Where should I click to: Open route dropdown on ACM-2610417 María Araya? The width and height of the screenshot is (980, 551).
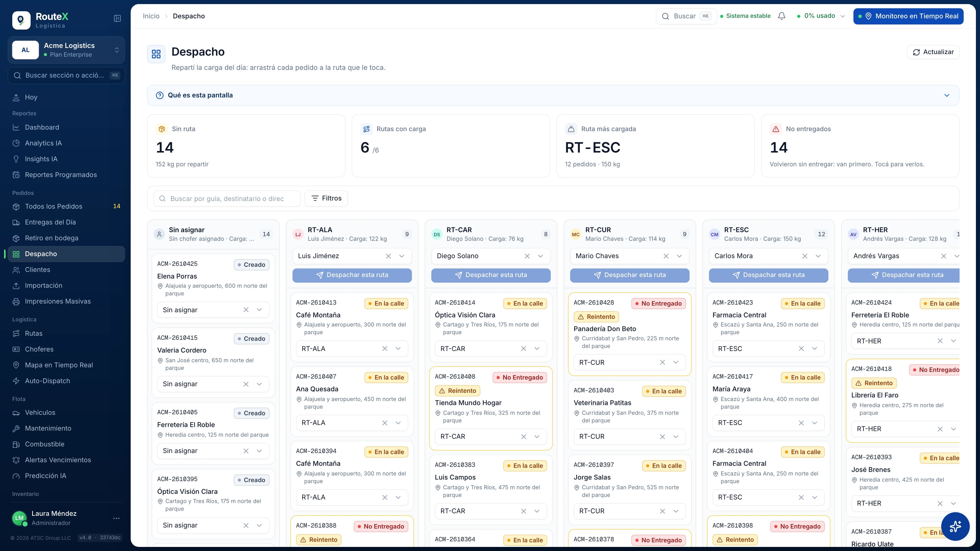click(x=815, y=423)
